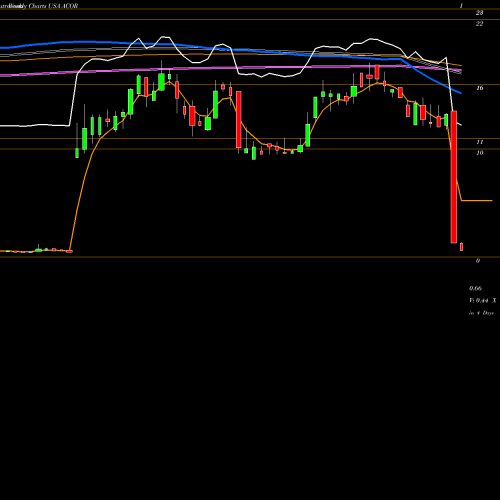Click the 16 price axis label

coord(480,88)
